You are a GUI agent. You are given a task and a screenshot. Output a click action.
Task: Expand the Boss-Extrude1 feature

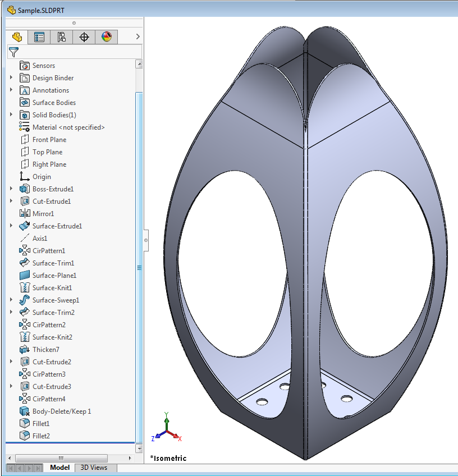coord(12,189)
